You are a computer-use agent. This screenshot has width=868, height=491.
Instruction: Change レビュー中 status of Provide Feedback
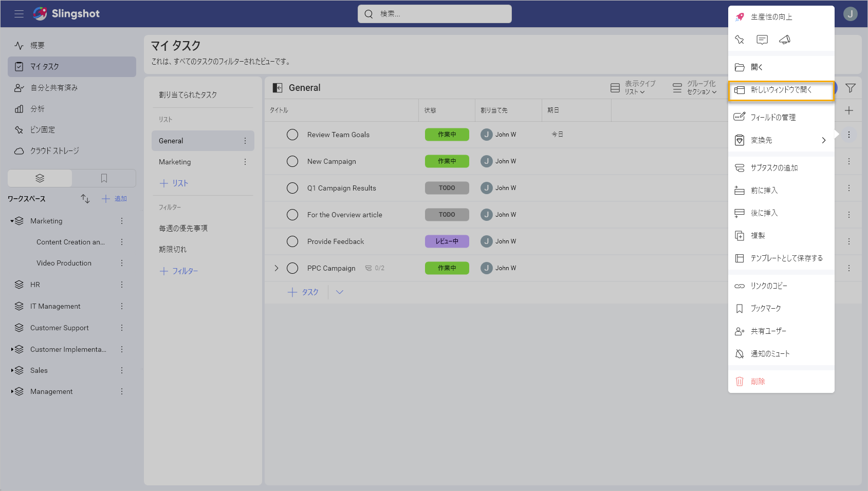click(x=447, y=241)
